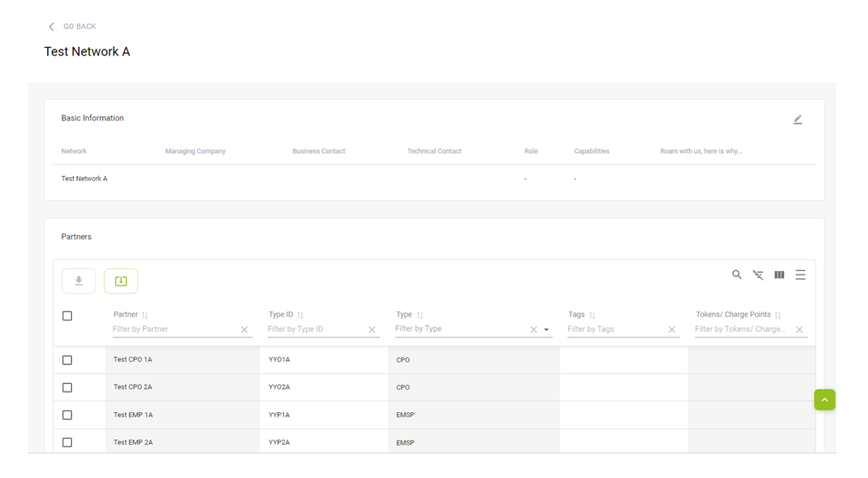
Task: Click Type ID column header label
Action: [x=280, y=314]
